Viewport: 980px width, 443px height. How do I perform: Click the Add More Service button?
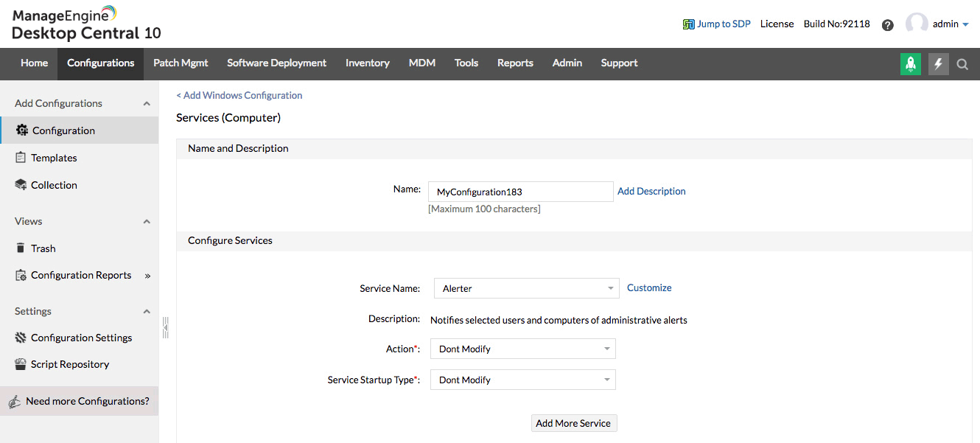coord(573,422)
